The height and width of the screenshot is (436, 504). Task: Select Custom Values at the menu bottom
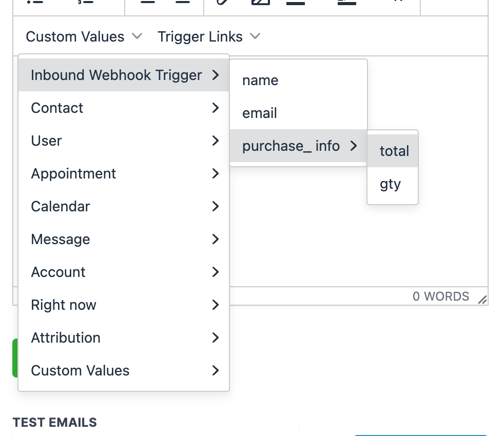pos(80,370)
